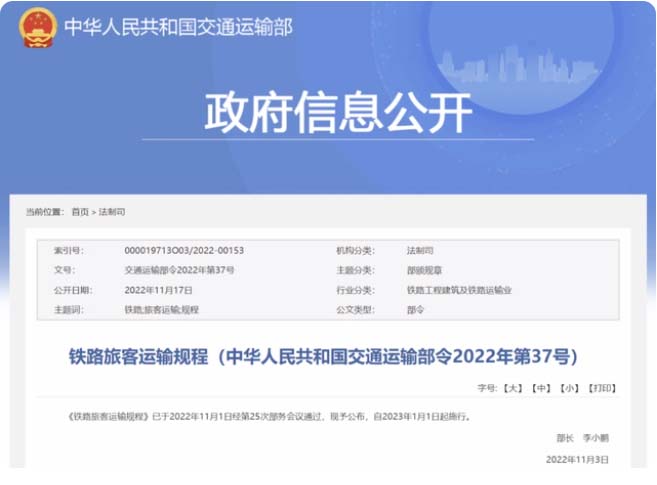
Task: Open 法制司 breadcrumb link
Action: [112, 212]
